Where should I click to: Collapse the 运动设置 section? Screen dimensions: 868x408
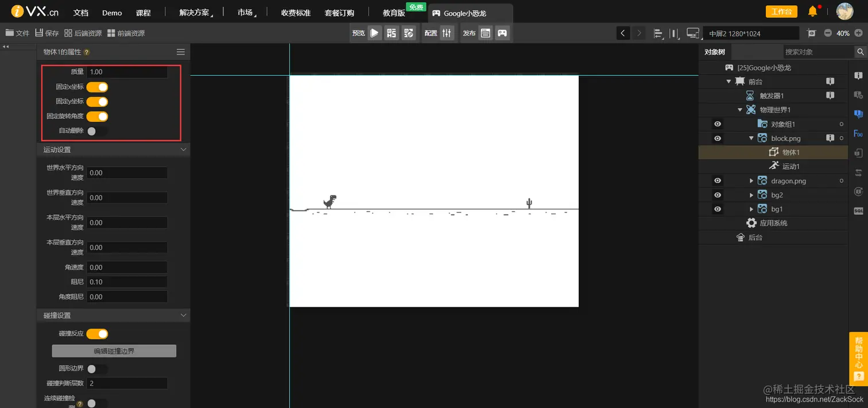point(184,149)
